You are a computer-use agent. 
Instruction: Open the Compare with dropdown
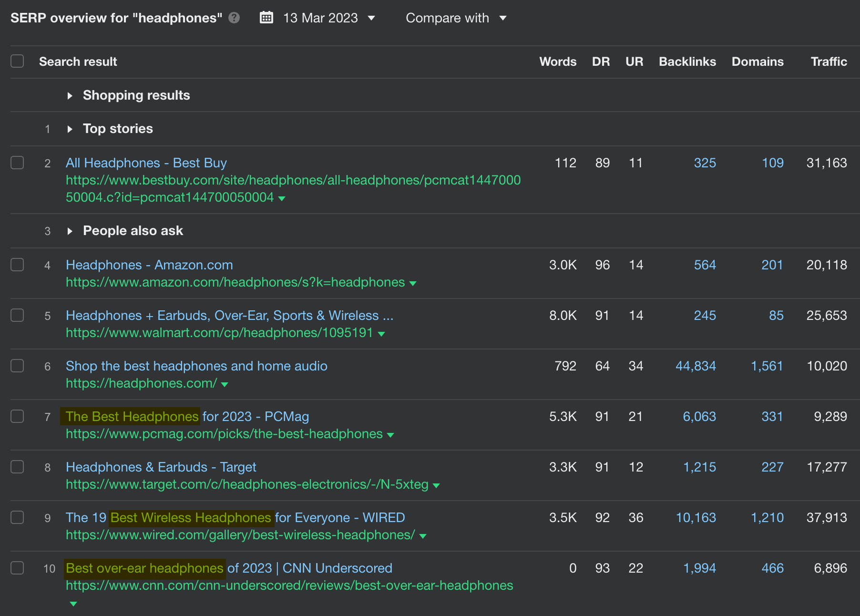(503, 18)
